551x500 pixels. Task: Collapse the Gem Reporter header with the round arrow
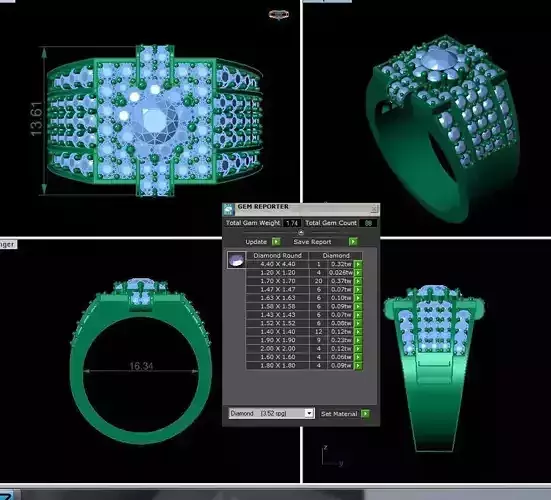(301, 232)
